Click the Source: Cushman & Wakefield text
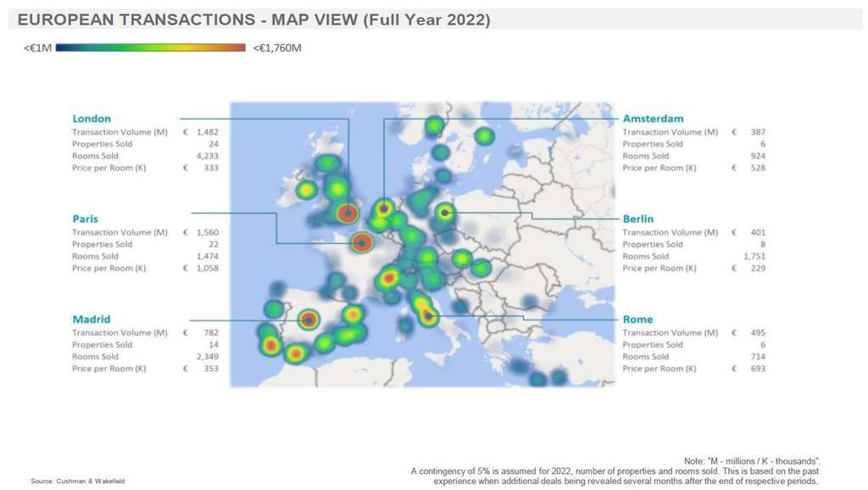The width and height of the screenshot is (868, 490). 78,482
